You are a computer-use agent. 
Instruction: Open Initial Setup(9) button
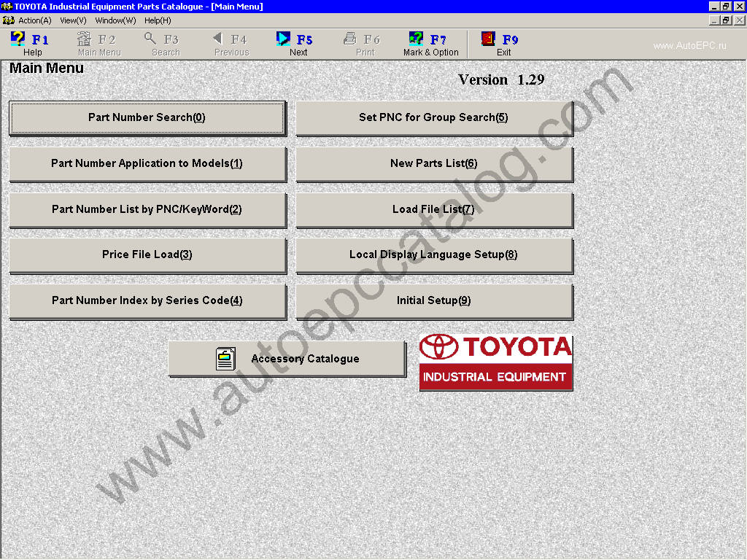coord(433,300)
